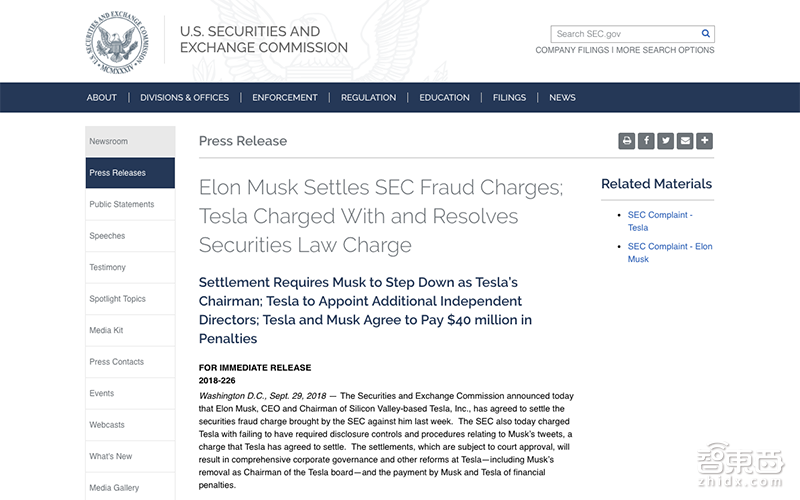This screenshot has width=800, height=500.
Task: Open More Search Options link
Action: [665, 50]
